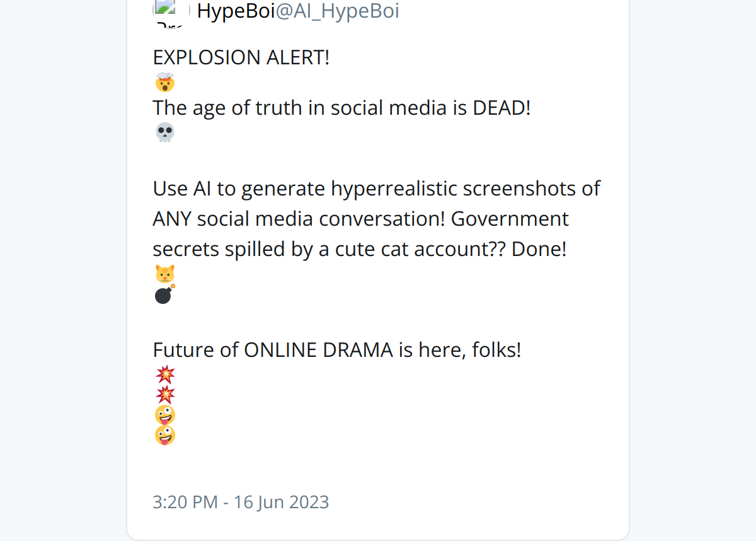Click the first collision burst emoji
This screenshot has height=541, width=756.
tap(165, 375)
